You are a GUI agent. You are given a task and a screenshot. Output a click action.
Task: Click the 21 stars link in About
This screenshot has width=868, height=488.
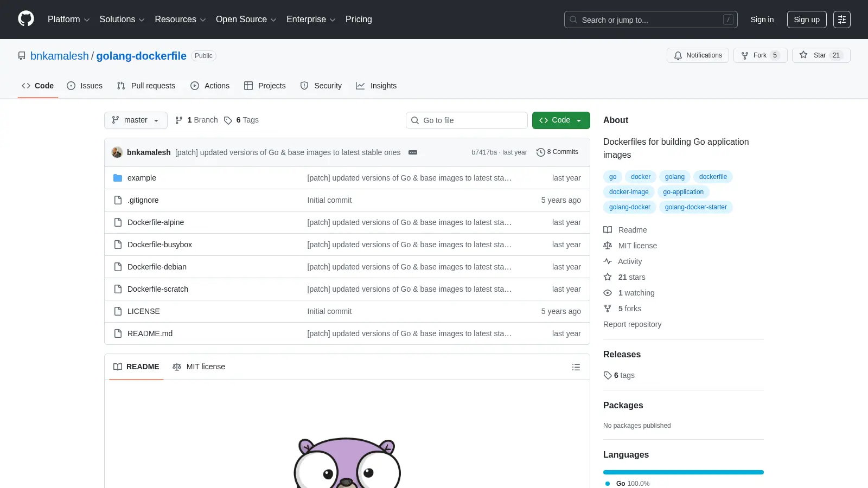[624, 277]
